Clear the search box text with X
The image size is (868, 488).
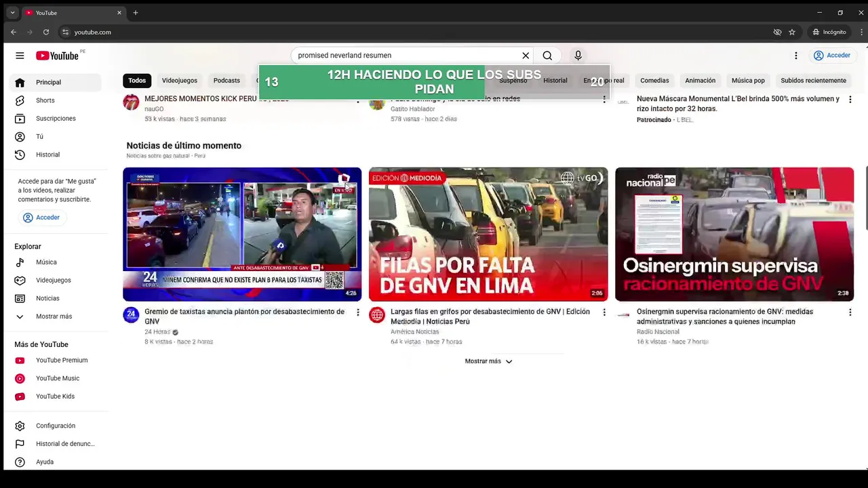click(x=526, y=56)
